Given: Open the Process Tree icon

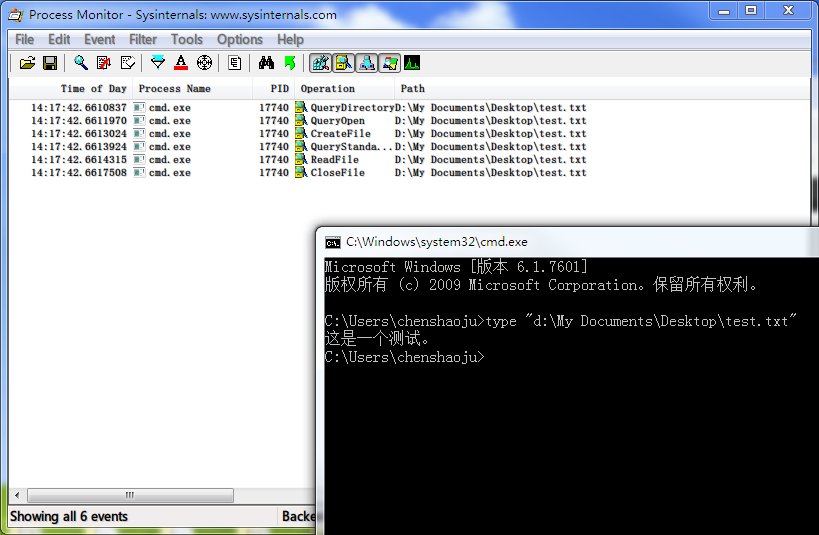Looking at the screenshot, I should point(235,63).
